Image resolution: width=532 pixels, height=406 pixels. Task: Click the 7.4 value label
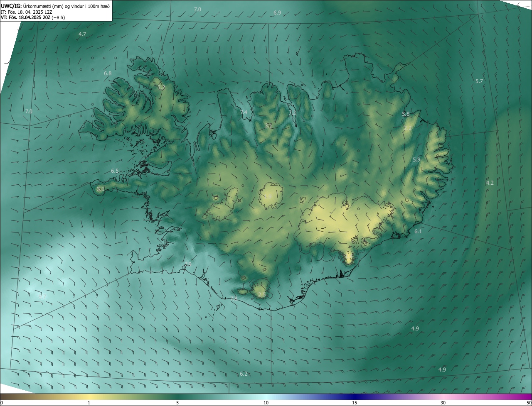coord(244,113)
